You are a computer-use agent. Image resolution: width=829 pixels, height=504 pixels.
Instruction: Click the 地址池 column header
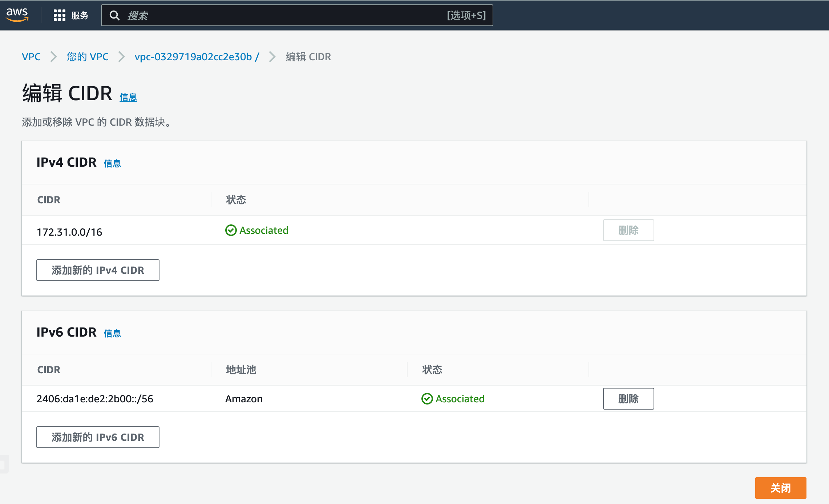click(241, 370)
